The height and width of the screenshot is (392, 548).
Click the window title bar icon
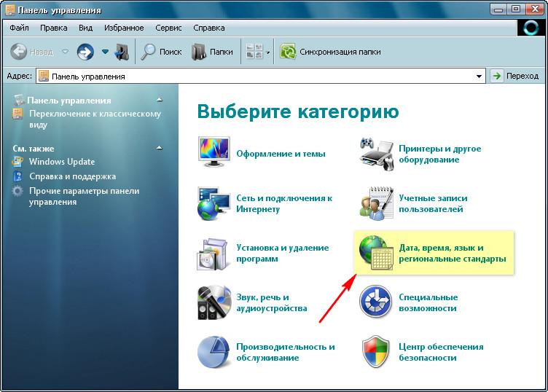[x=10, y=9]
